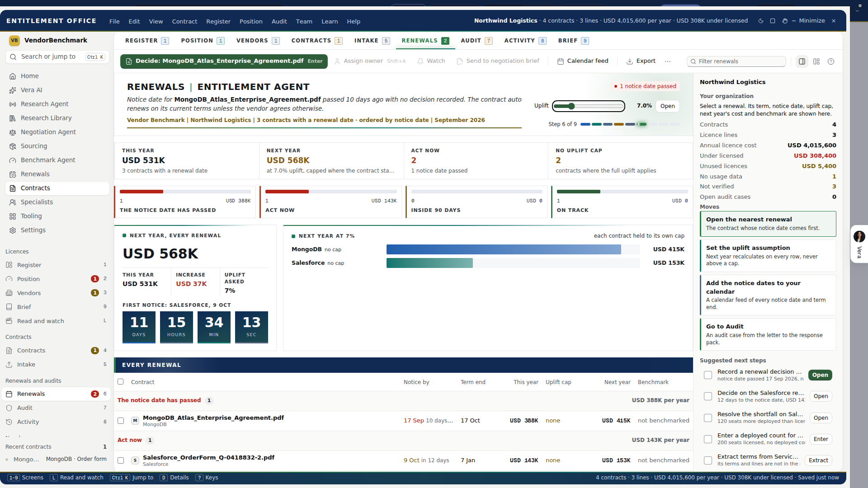Adjust the Uplift slider
Image resolution: width=868 pixels, height=488 pixels.
point(588,106)
